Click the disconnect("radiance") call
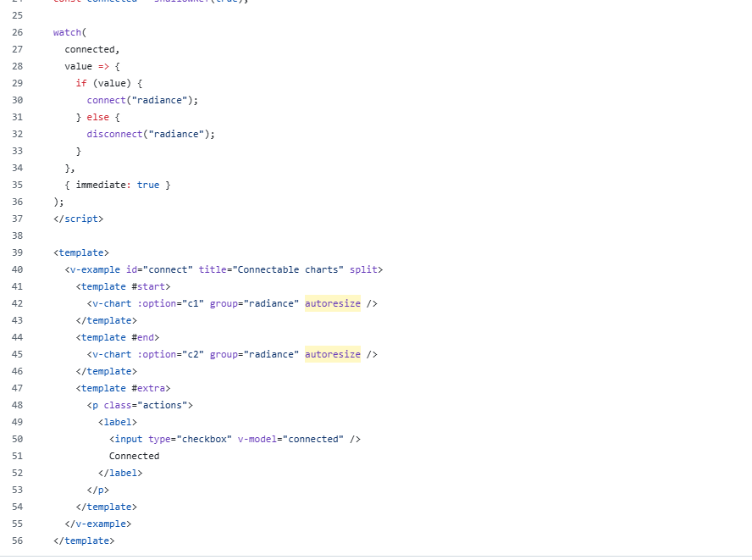Viewport: 752px width, 560px height. pyautogui.click(x=151, y=135)
